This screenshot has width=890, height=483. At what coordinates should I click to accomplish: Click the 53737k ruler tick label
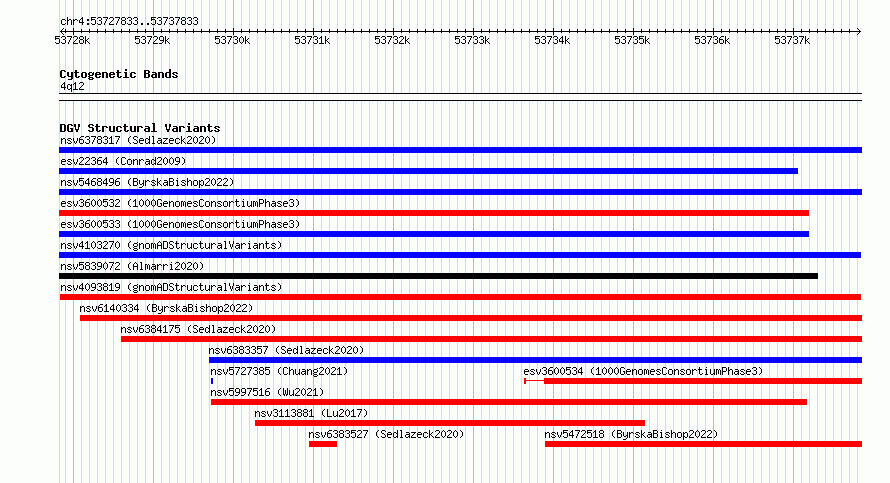click(792, 40)
